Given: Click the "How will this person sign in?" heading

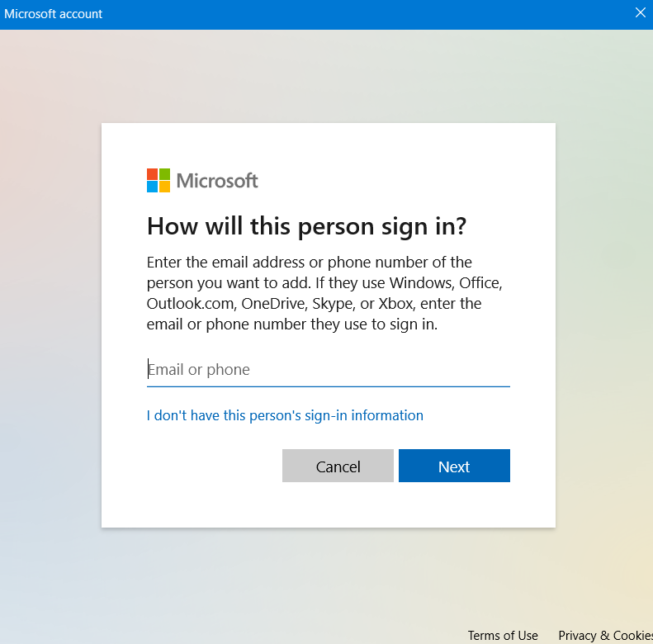Looking at the screenshot, I should 306,227.
